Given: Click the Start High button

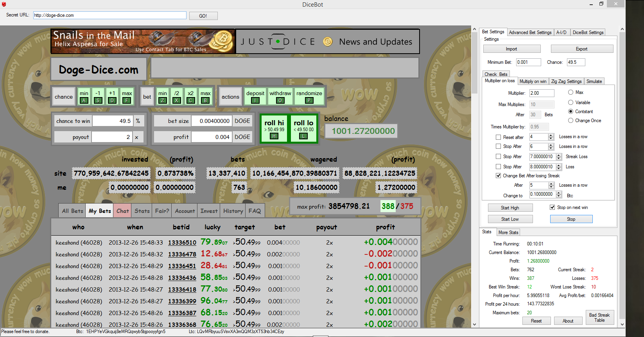Looking at the screenshot, I should click(510, 208).
